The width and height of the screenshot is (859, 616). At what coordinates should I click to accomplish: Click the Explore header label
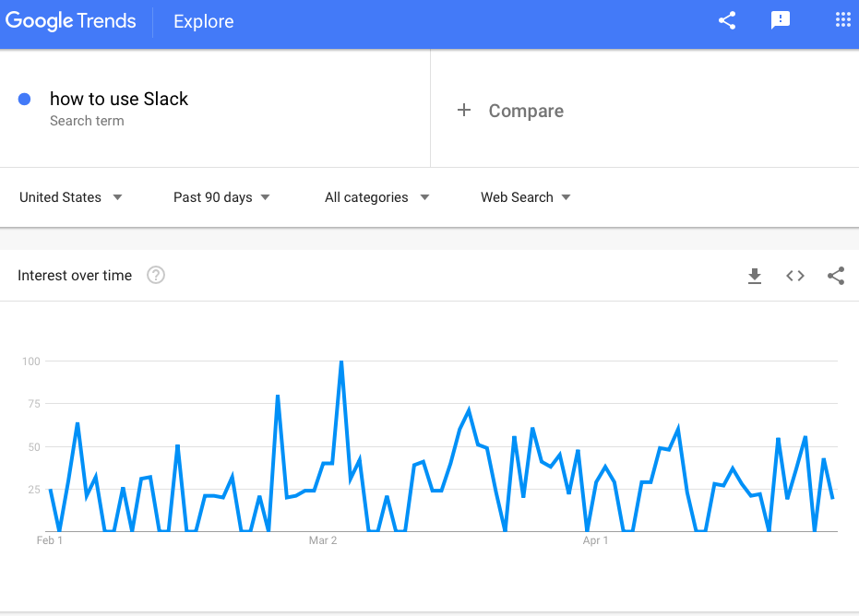click(x=204, y=21)
